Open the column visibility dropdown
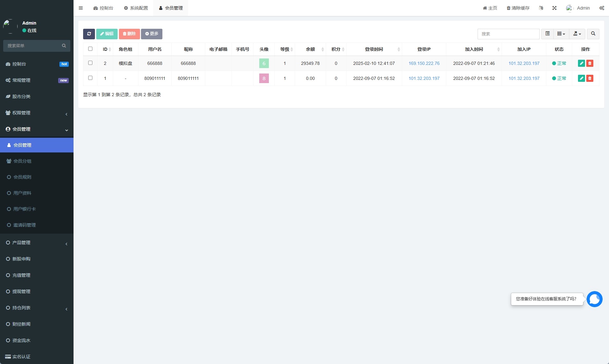This screenshot has width=609, height=364. click(x=561, y=34)
